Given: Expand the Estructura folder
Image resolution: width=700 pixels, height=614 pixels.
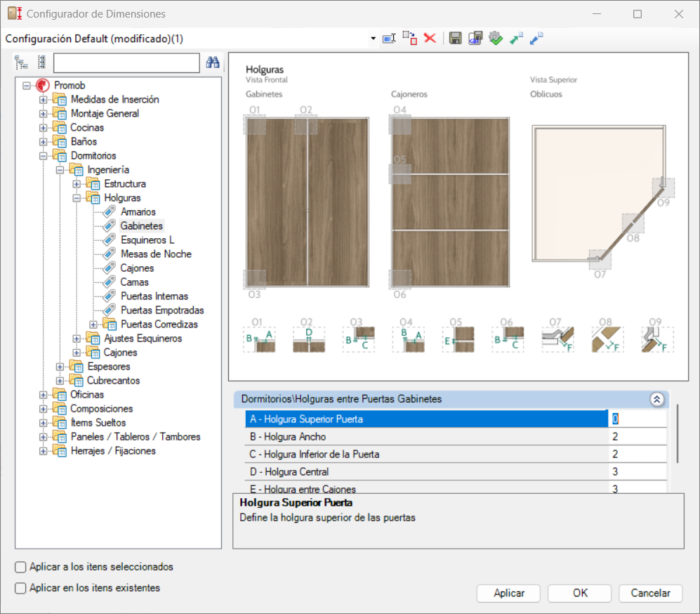Looking at the screenshot, I should pyautogui.click(x=77, y=184).
